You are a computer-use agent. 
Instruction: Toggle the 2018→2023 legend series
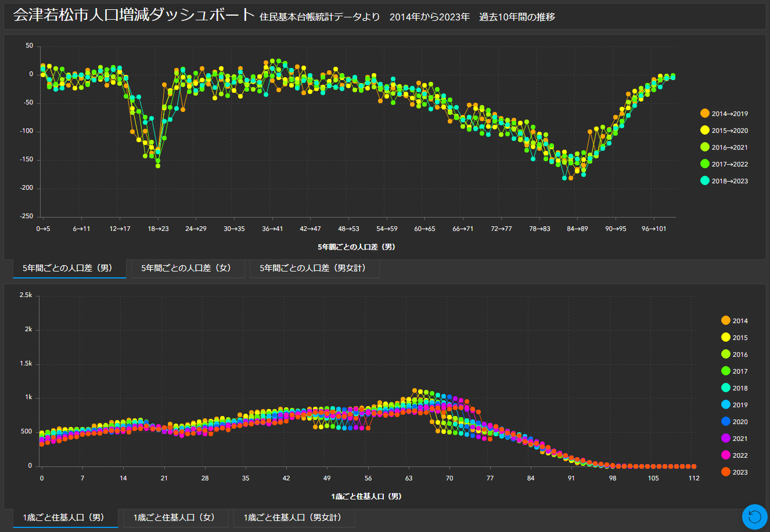click(724, 181)
